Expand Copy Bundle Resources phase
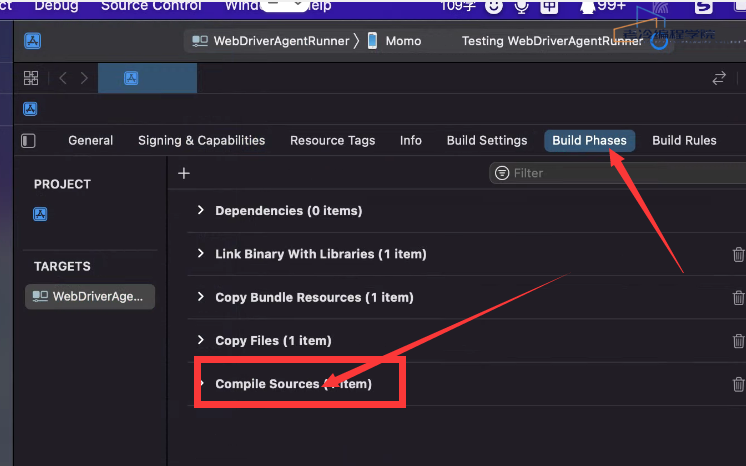Screen dimensions: 746x466 [201, 297]
